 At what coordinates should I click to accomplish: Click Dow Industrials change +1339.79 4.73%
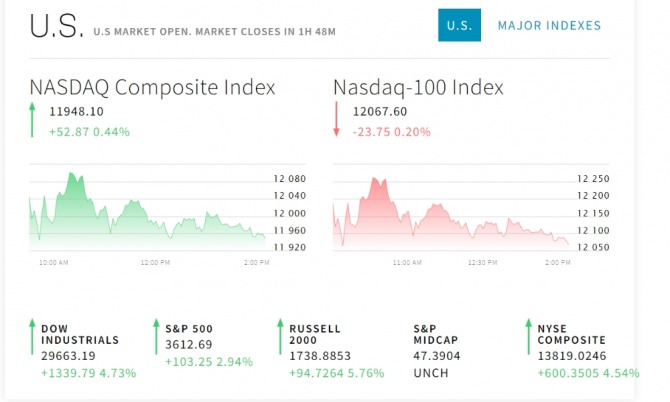[88, 373]
